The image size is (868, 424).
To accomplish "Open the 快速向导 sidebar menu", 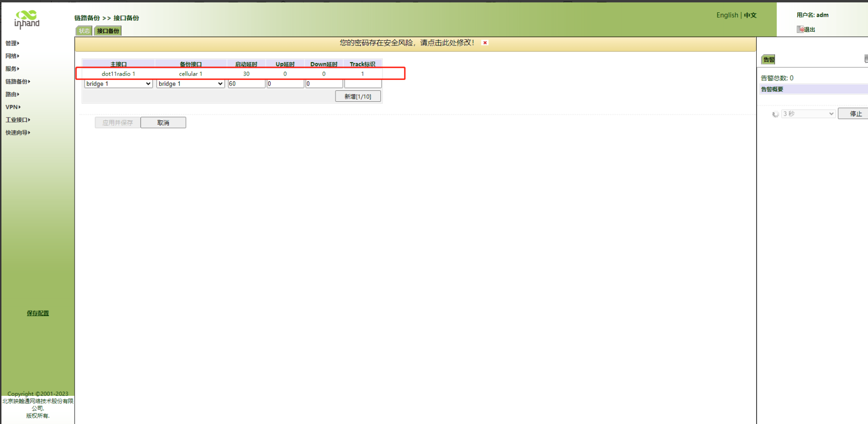I will pos(18,133).
